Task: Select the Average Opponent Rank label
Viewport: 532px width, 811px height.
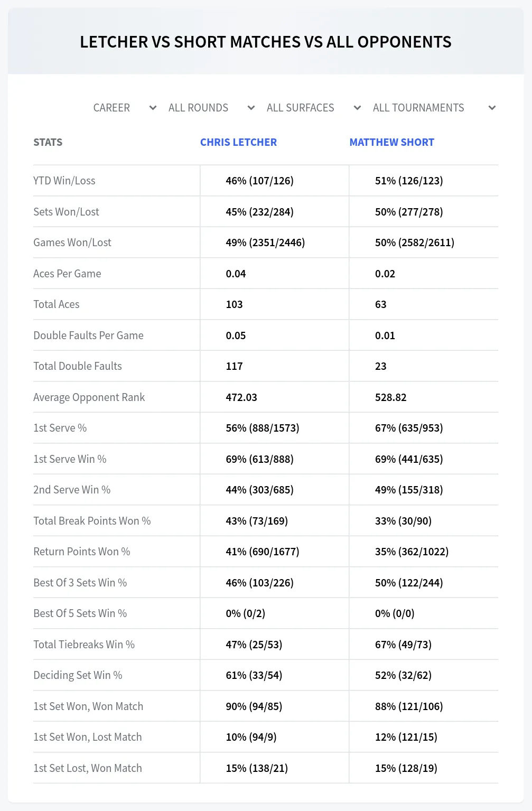Action: 89,397
